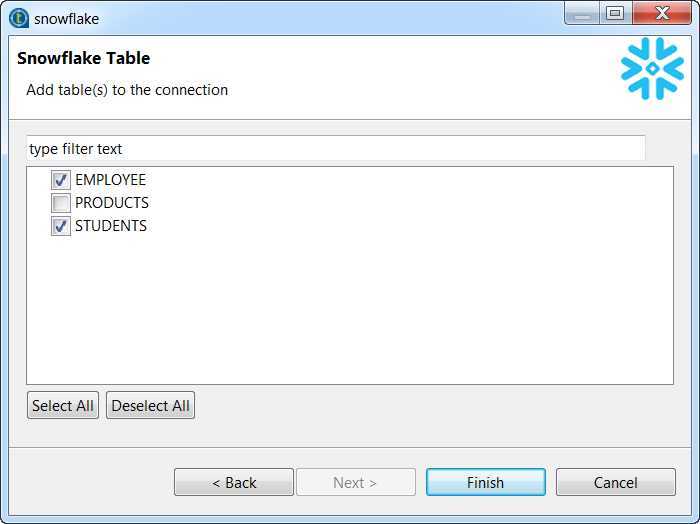Image resolution: width=700 pixels, height=524 pixels.
Task: Cancel the Snowflake Table wizard
Action: pos(615,482)
